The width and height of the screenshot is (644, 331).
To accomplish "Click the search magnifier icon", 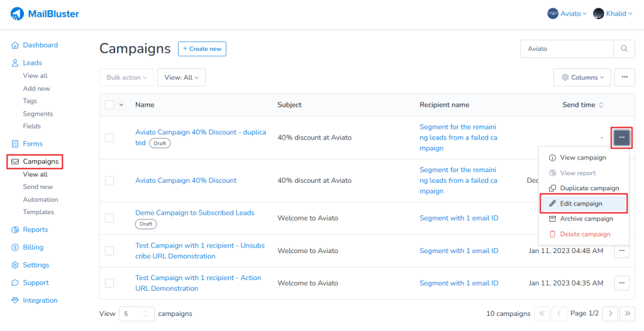I will (x=624, y=48).
